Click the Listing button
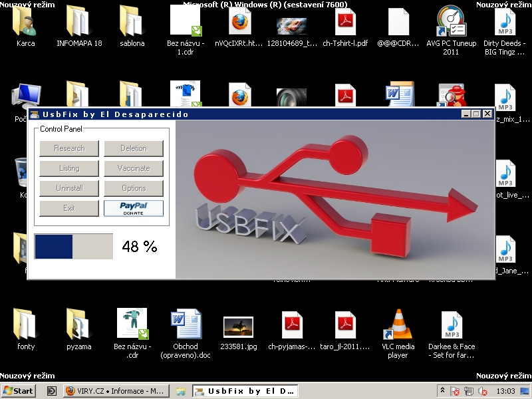The width and height of the screenshot is (532, 399). coord(69,168)
